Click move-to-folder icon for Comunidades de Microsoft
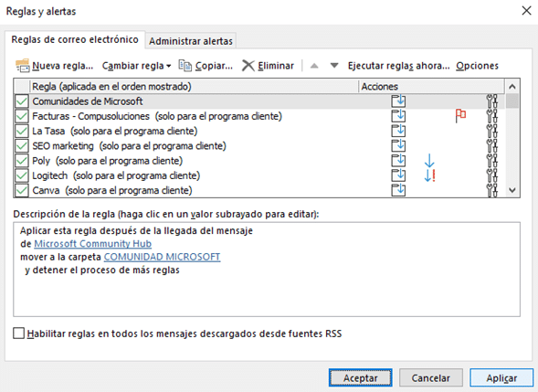 (x=398, y=101)
